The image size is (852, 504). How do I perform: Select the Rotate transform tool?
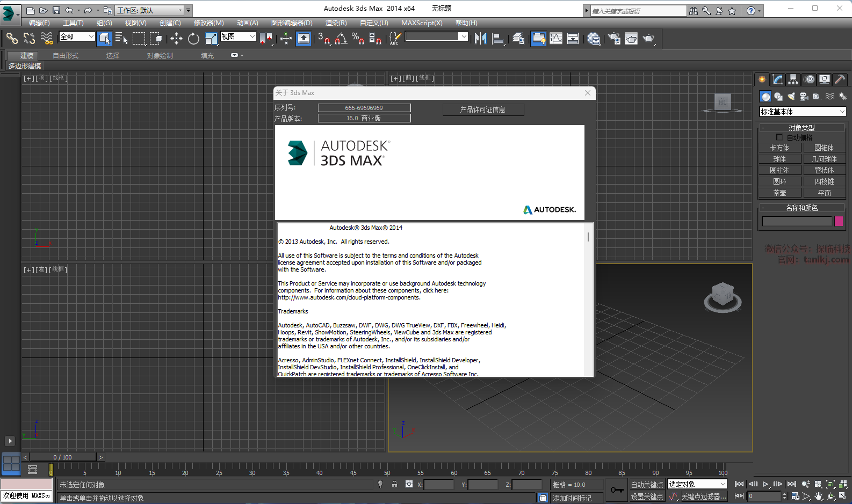pos(193,38)
